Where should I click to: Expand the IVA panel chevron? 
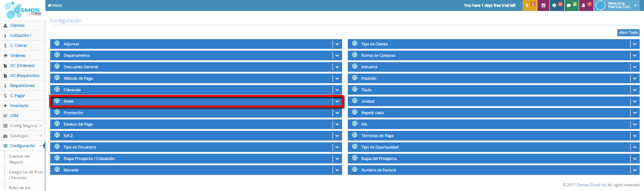click(635, 124)
